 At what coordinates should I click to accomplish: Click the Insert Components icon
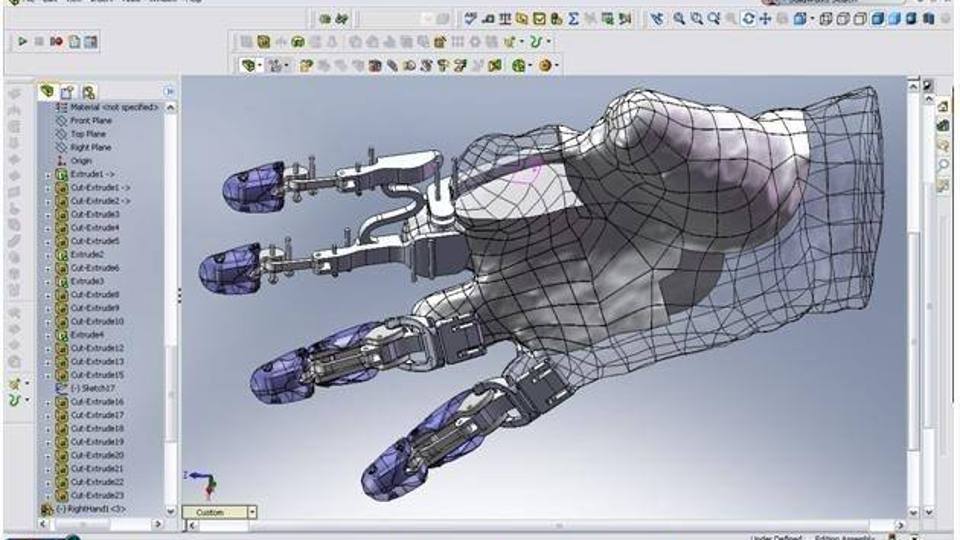point(306,66)
